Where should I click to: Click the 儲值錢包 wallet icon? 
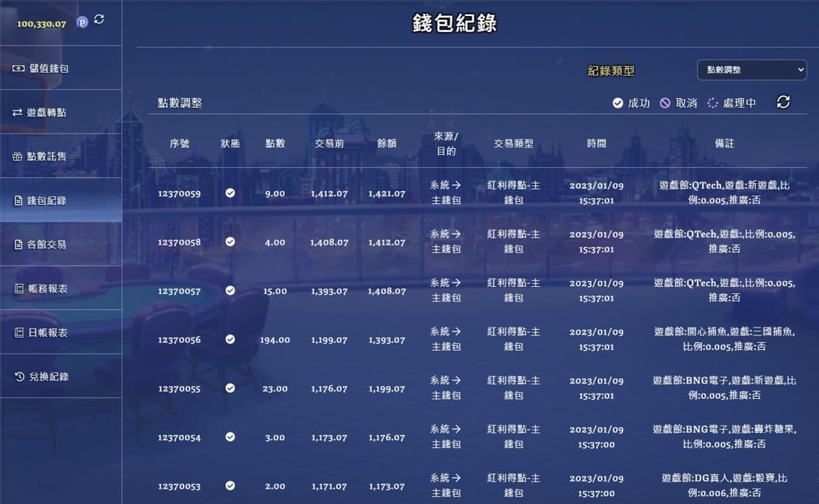(18, 68)
